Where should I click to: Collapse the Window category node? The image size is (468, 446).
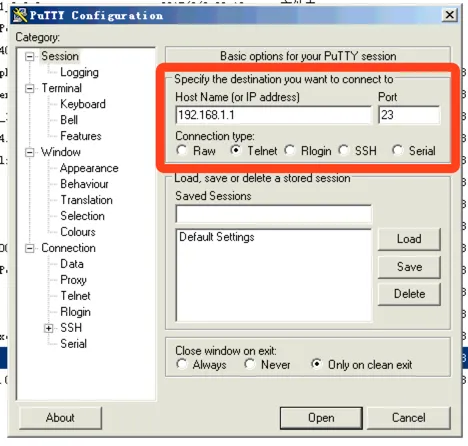tap(30, 152)
